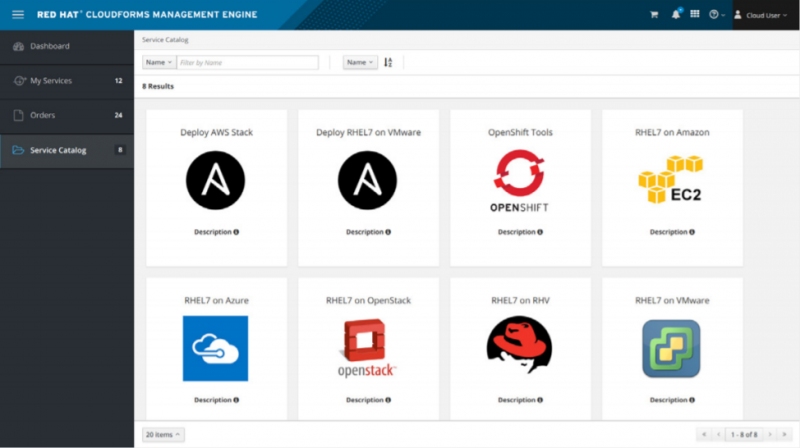Open Orders in sidebar
Viewport: 800px width, 448px height.
pyautogui.click(x=67, y=115)
